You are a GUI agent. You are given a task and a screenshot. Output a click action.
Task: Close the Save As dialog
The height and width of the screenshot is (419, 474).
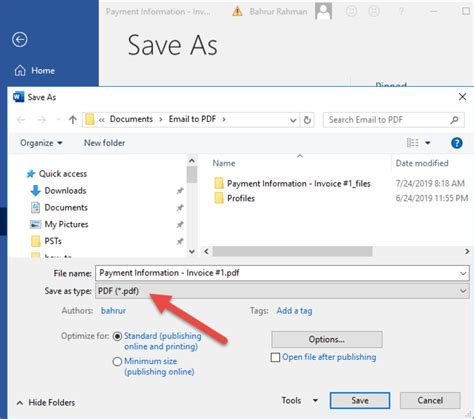462,97
